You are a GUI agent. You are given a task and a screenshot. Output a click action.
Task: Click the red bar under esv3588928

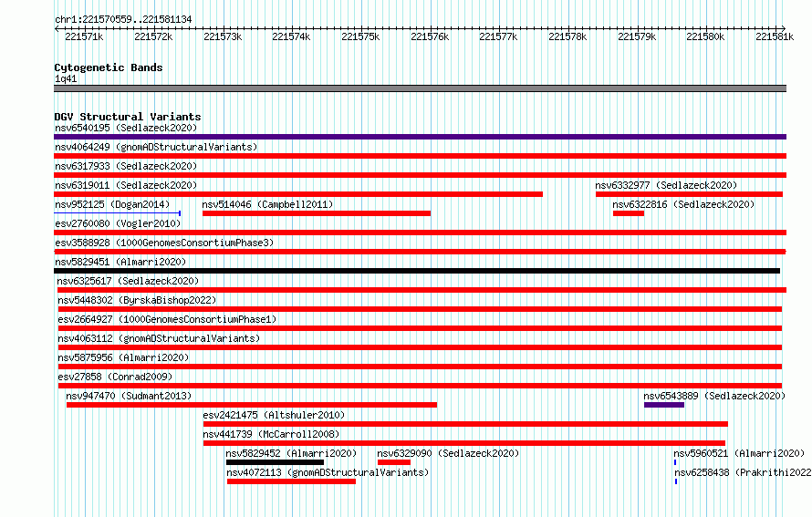coord(420,252)
